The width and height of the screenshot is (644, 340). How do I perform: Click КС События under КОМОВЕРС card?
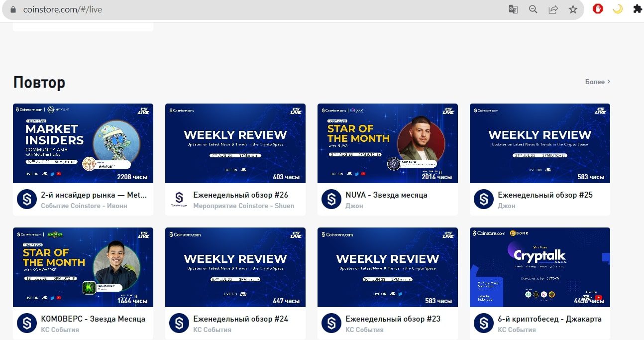60,330
